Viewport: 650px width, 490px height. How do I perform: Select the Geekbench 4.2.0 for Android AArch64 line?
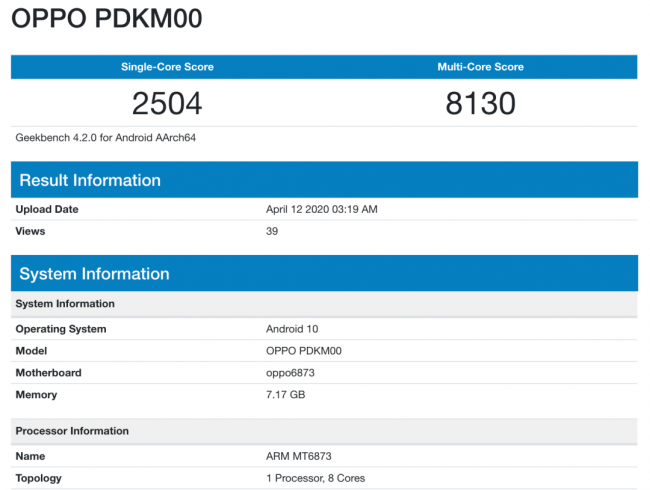coord(105,138)
